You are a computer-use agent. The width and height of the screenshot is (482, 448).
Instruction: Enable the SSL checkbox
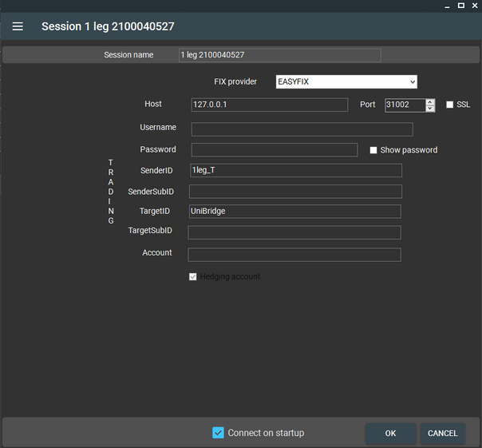[450, 105]
